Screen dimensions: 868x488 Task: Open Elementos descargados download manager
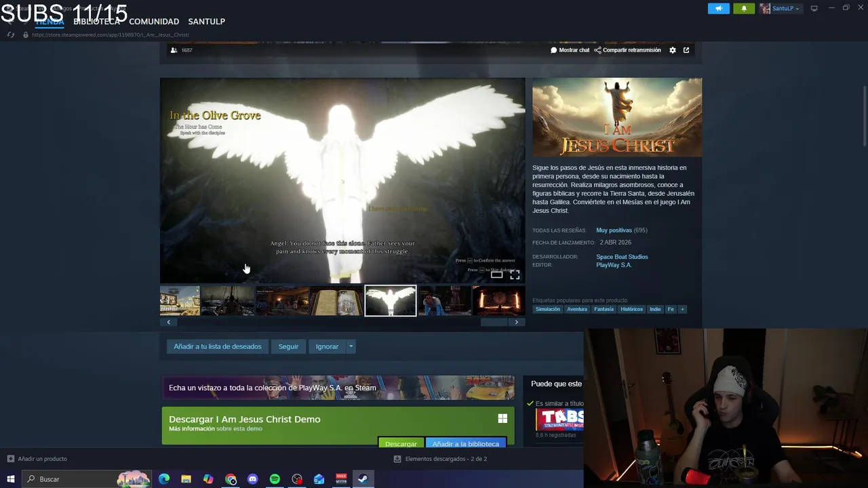tap(440, 459)
